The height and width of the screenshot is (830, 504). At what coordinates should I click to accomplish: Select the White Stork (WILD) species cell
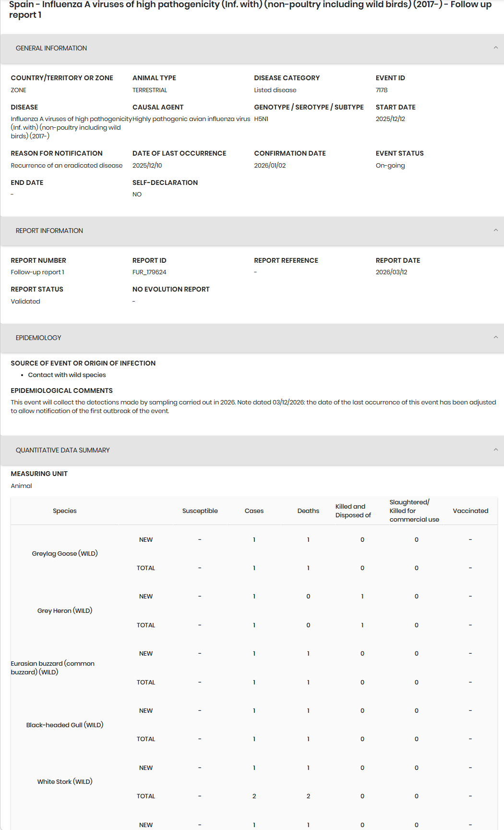(x=65, y=782)
